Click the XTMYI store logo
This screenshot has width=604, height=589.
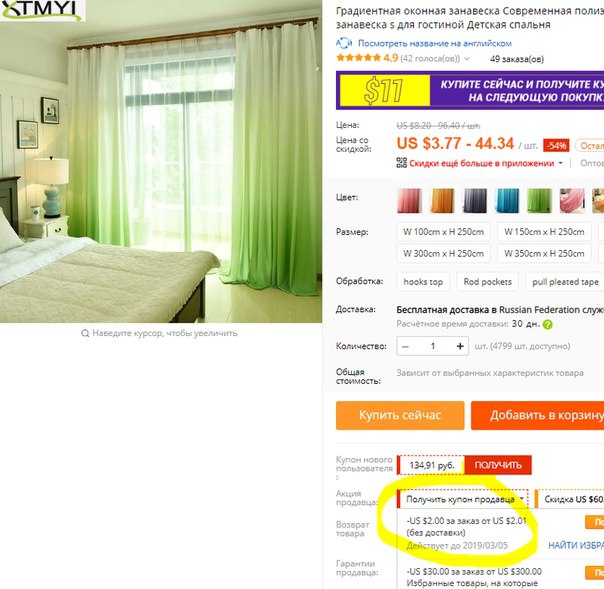[42, 10]
